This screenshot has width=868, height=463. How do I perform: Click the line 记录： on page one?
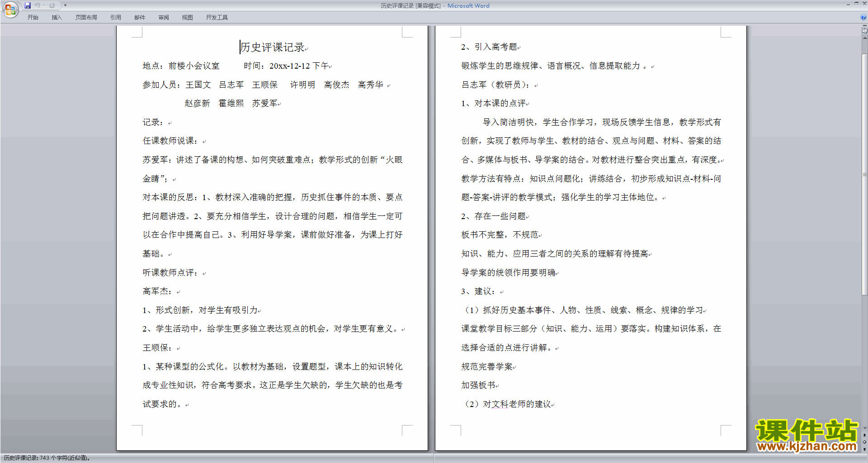coord(154,122)
